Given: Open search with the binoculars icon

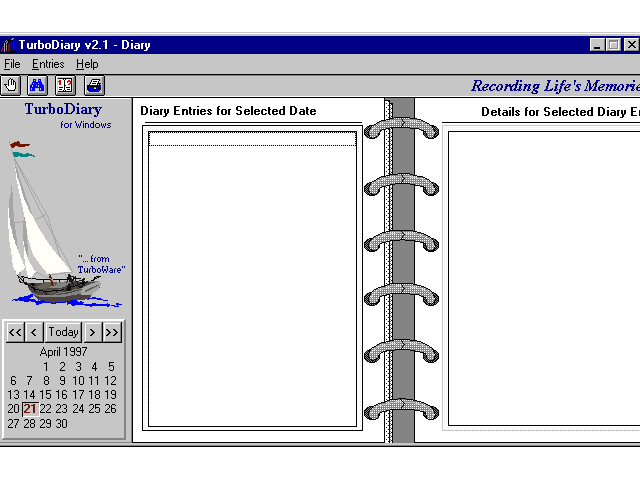Looking at the screenshot, I should point(38,86).
